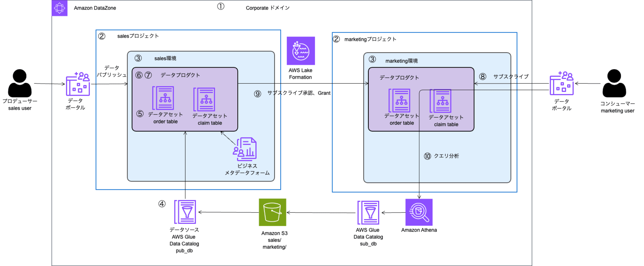This screenshot has height=266, width=644.
Task: Click the 'サブスクライブ承認、Grant' label
Action: (x=299, y=93)
